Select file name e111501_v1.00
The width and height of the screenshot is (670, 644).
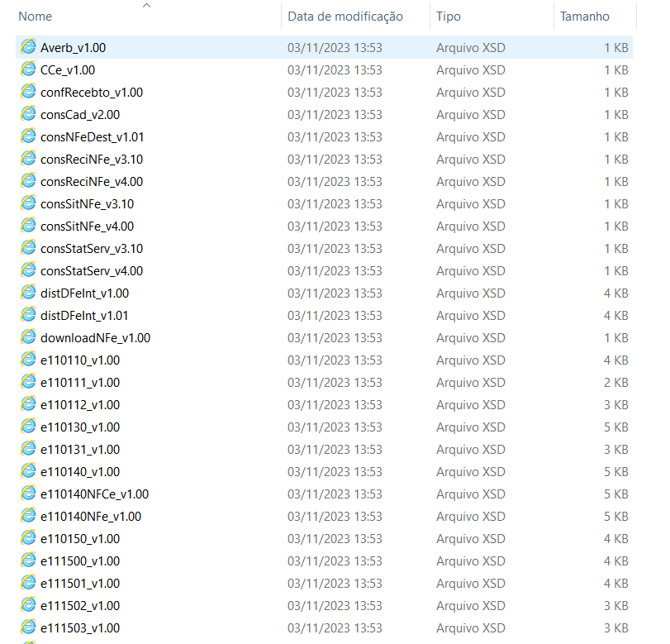80,584
